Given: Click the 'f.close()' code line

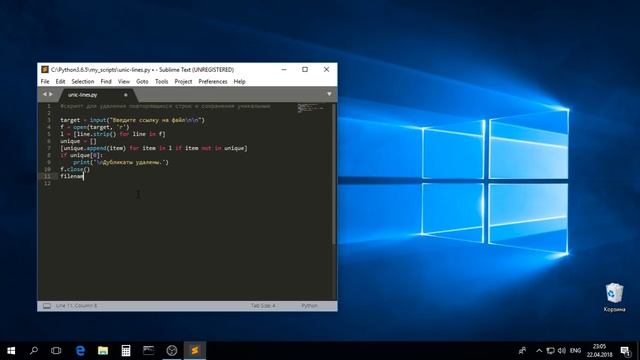Looking at the screenshot, I should click(75, 169).
